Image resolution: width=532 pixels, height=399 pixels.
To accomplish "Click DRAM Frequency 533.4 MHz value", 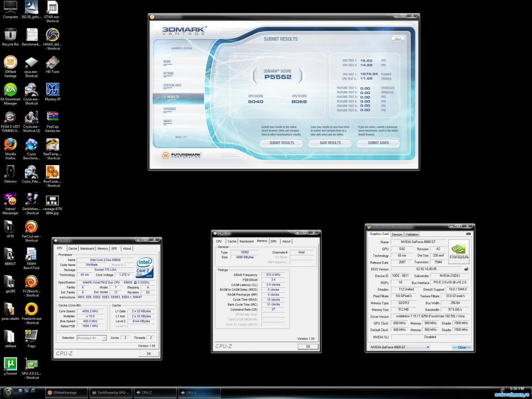I will coord(273,275).
